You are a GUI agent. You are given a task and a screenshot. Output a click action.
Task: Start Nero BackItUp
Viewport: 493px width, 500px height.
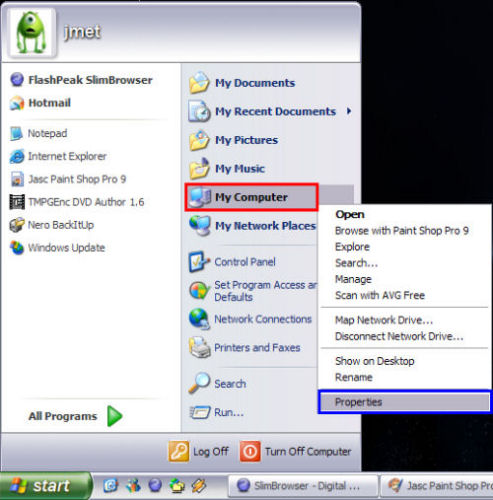tap(52, 225)
